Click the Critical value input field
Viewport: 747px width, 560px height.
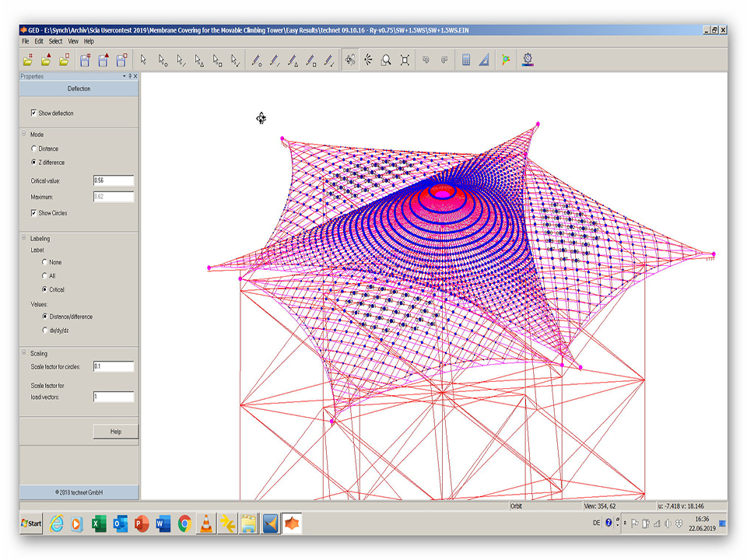pyautogui.click(x=114, y=180)
